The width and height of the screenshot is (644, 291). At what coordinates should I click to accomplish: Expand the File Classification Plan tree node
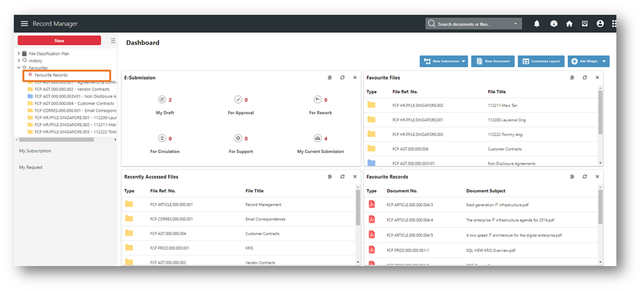(18, 54)
